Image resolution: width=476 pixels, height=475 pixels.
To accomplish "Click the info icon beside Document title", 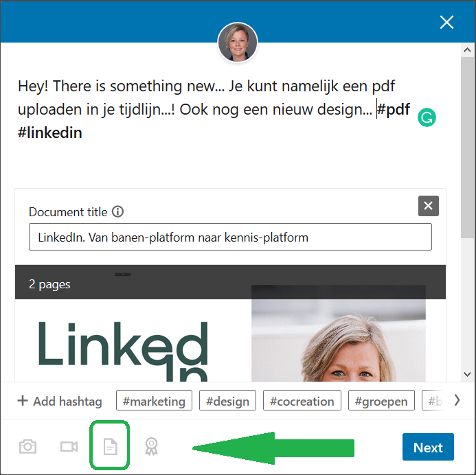I will (x=117, y=211).
